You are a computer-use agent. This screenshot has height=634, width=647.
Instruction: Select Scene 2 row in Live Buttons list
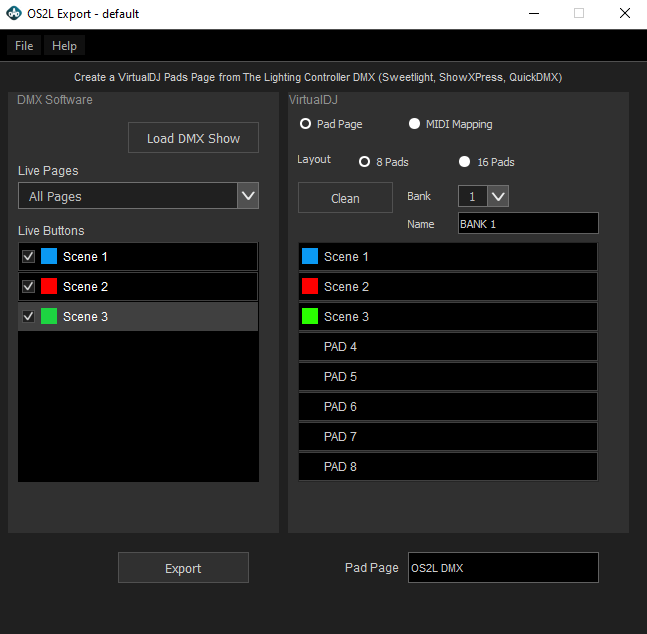point(138,286)
